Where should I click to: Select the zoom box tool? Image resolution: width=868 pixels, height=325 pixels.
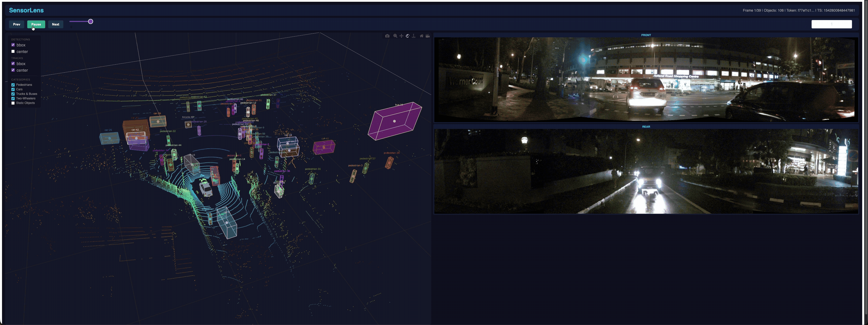395,36
